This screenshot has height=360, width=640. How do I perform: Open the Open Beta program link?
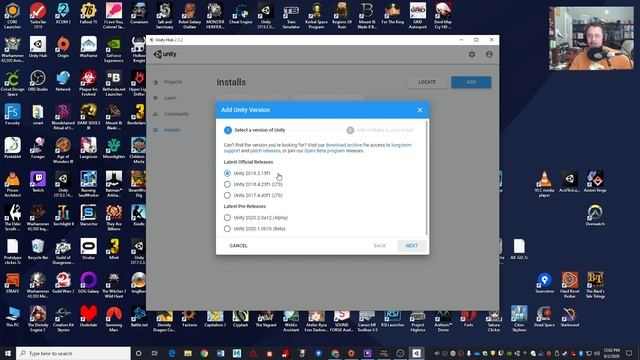(324, 151)
